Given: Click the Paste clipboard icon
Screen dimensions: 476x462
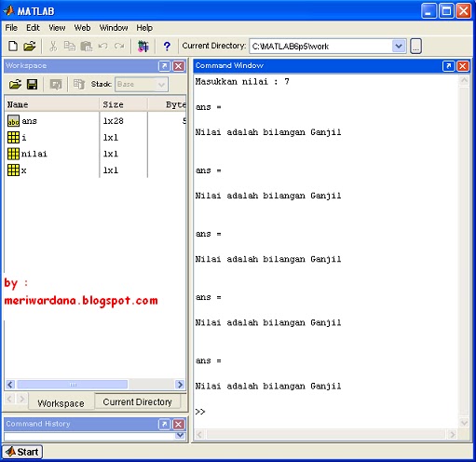Looking at the screenshot, I should pos(87,47).
